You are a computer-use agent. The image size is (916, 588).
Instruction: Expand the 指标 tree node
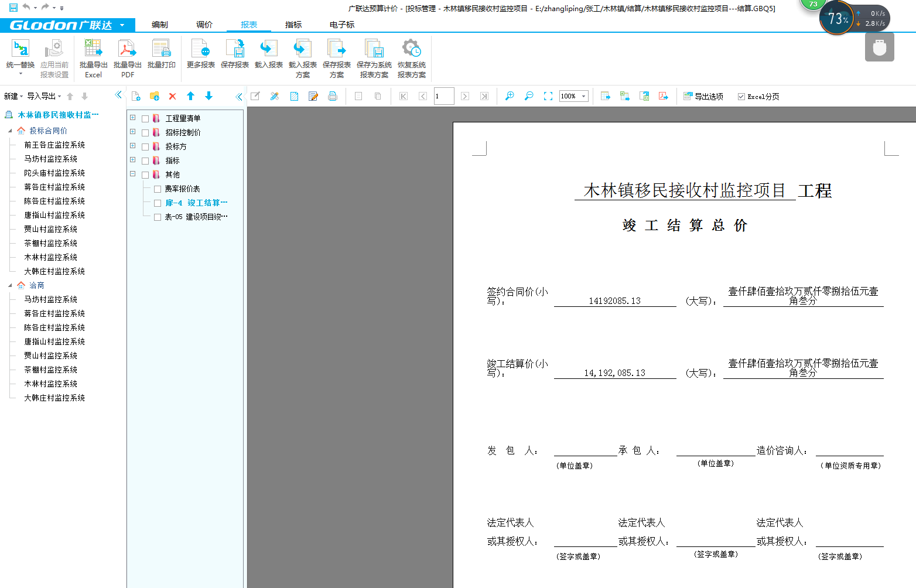132,160
